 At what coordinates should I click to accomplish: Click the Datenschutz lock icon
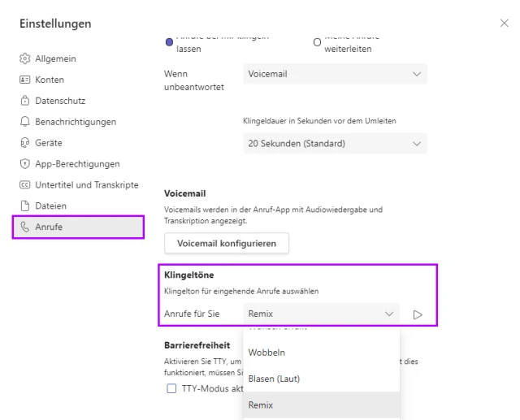pos(24,101)
